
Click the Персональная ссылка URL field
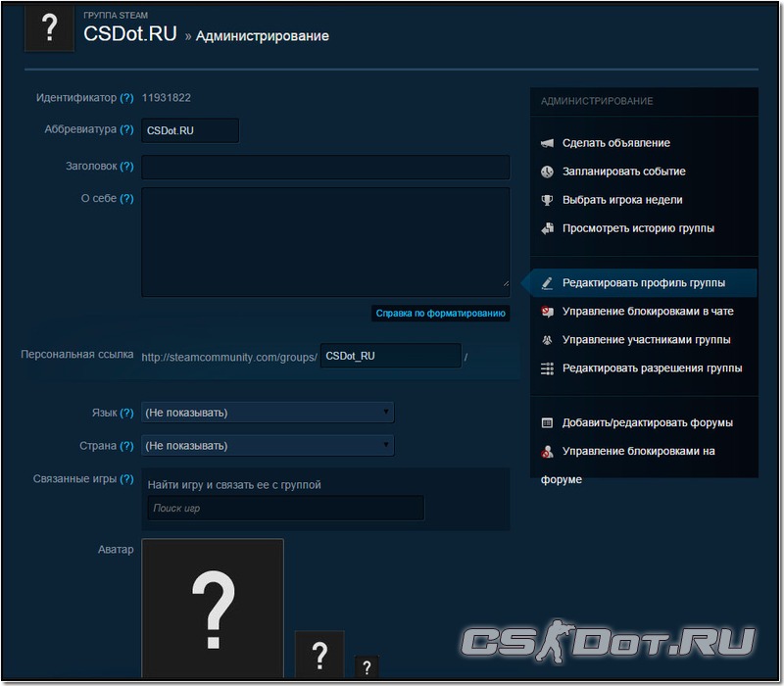[x=390, y=356]
